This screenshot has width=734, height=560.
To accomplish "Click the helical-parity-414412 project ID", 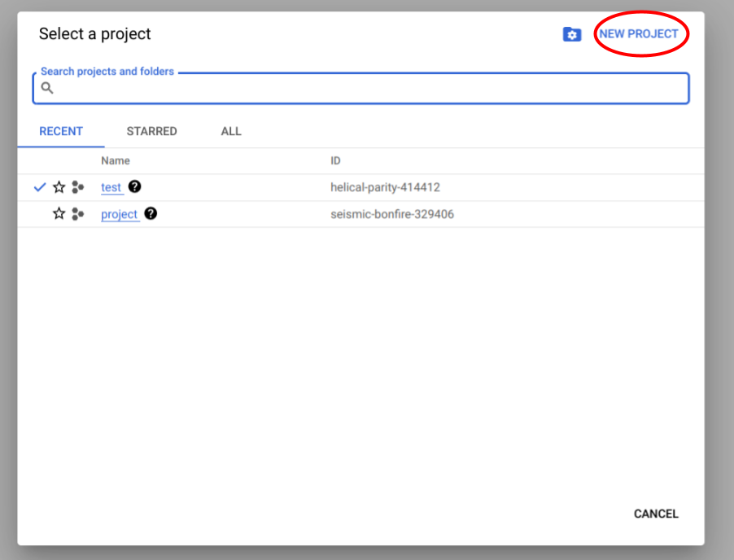I will pos(385,187).
